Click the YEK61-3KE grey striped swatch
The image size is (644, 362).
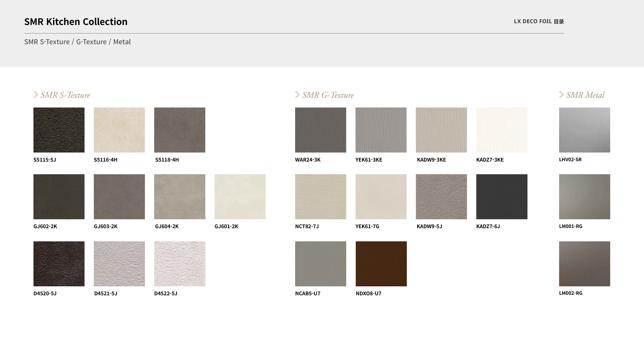coord(381,130)
